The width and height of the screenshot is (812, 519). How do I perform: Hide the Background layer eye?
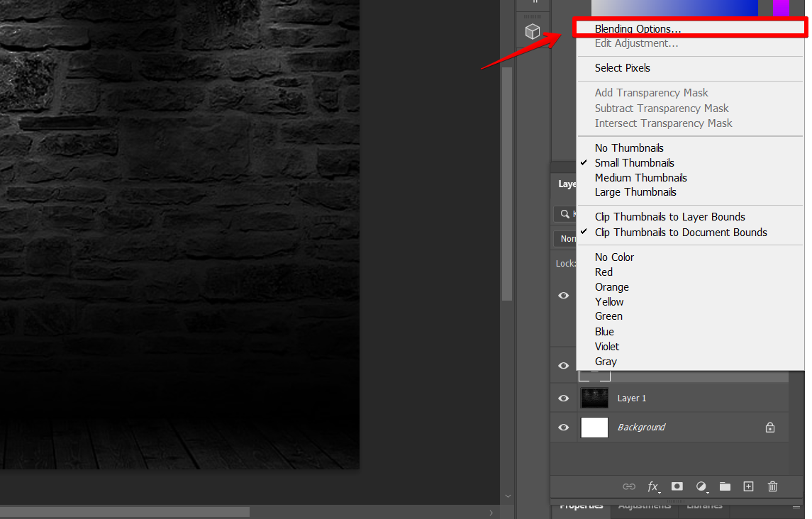coord(563,428)
